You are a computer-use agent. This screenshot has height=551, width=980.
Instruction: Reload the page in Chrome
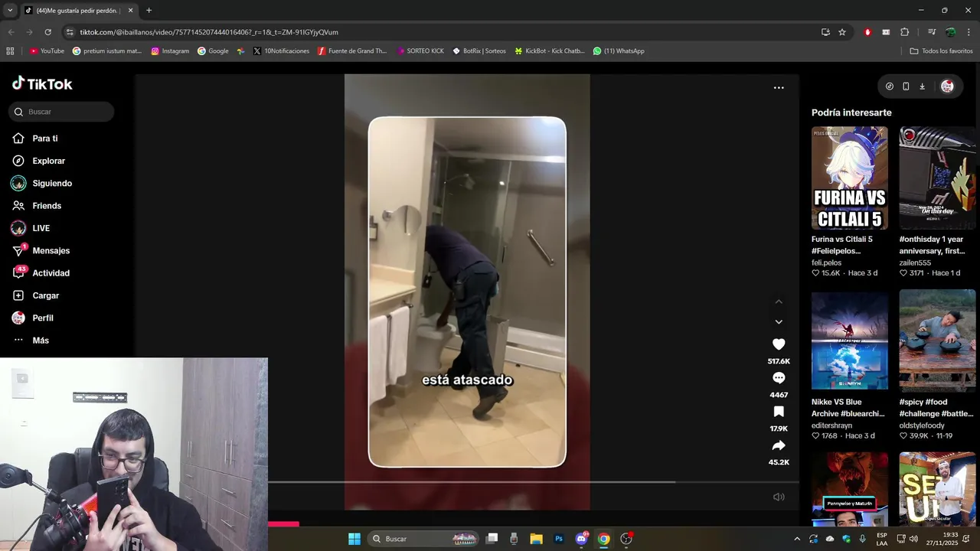click(47, 32)
